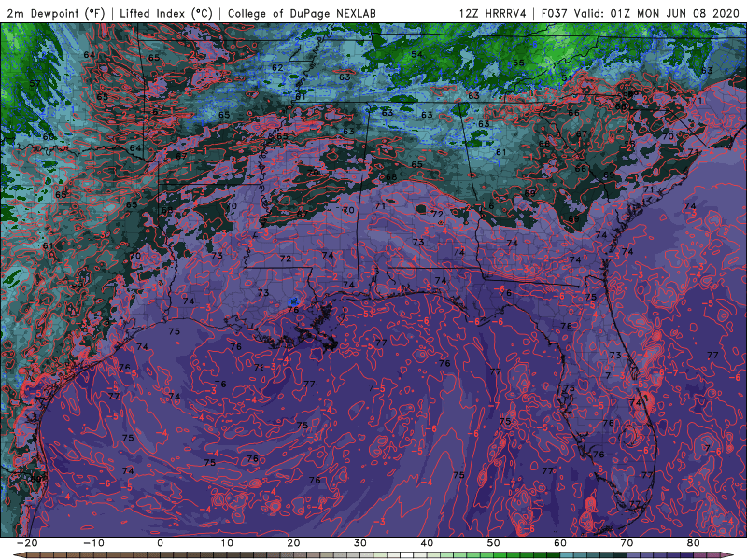Click the '60' tick label on color scale
Screen dimensions: 747x560
point(560,543)
